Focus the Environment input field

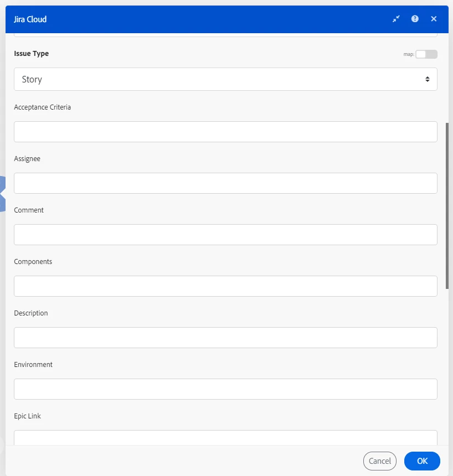point(225,389)
